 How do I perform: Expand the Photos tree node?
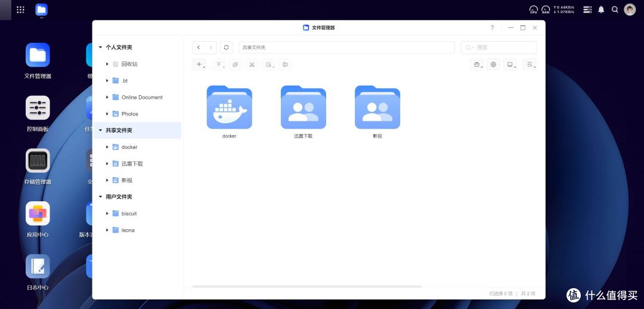(107, 114)
